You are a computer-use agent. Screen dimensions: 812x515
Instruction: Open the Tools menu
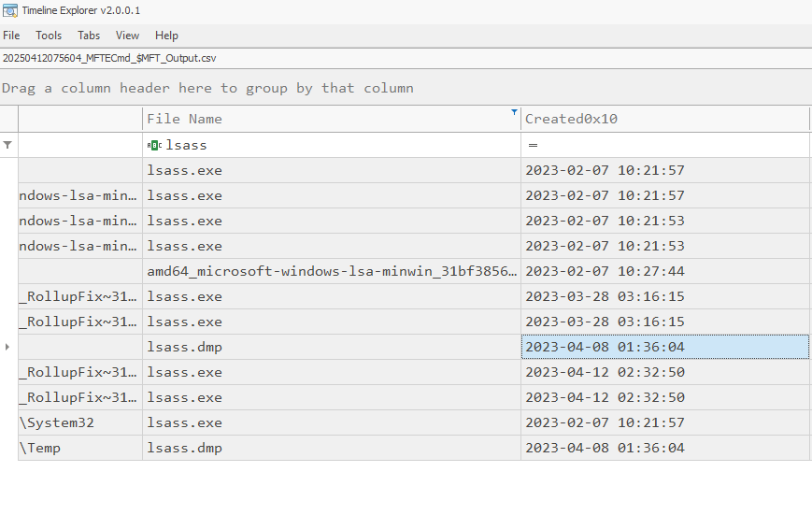tap(49, 36)
